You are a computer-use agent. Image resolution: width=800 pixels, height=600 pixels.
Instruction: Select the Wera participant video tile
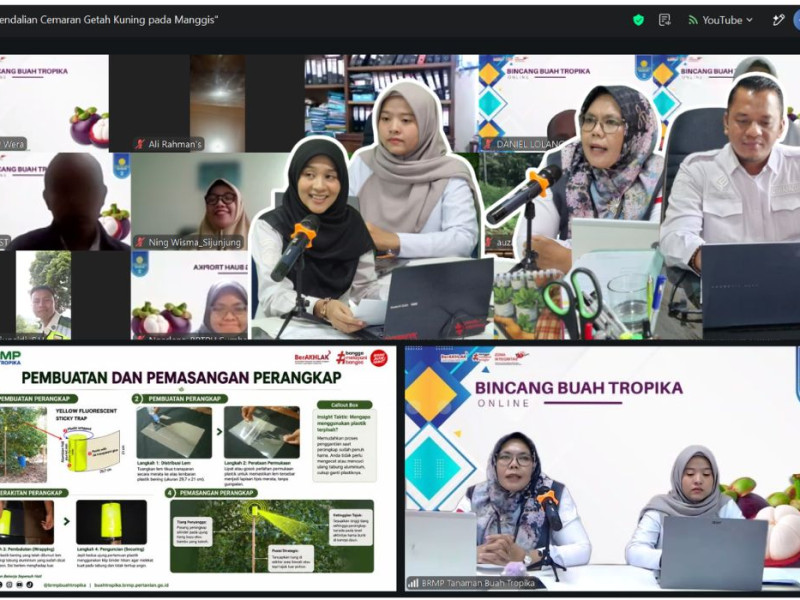tap(54, 103)
